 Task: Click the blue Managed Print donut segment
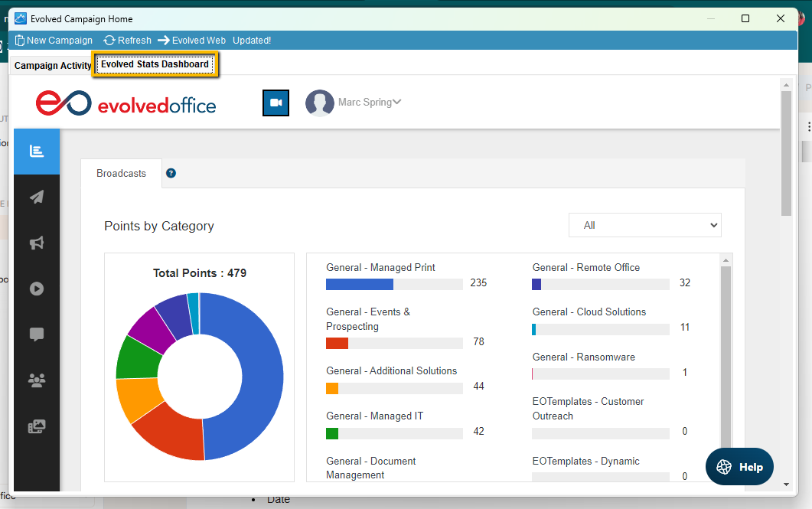tap(262, 376)
